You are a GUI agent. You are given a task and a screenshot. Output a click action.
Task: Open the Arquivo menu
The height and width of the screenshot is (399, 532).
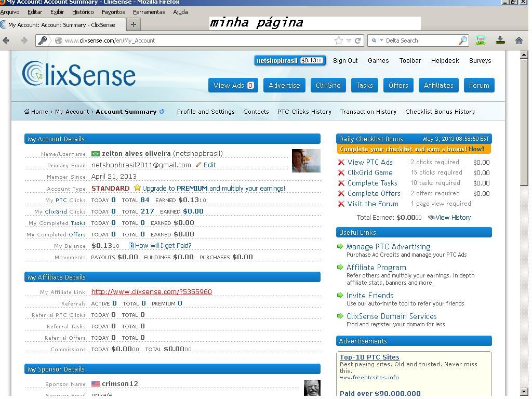(10, 12)
